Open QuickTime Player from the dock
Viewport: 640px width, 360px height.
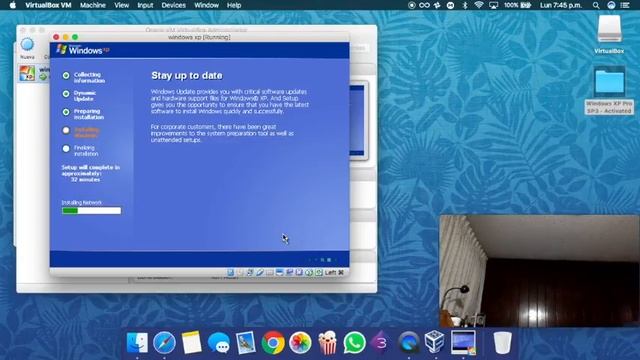click(409, 342)
